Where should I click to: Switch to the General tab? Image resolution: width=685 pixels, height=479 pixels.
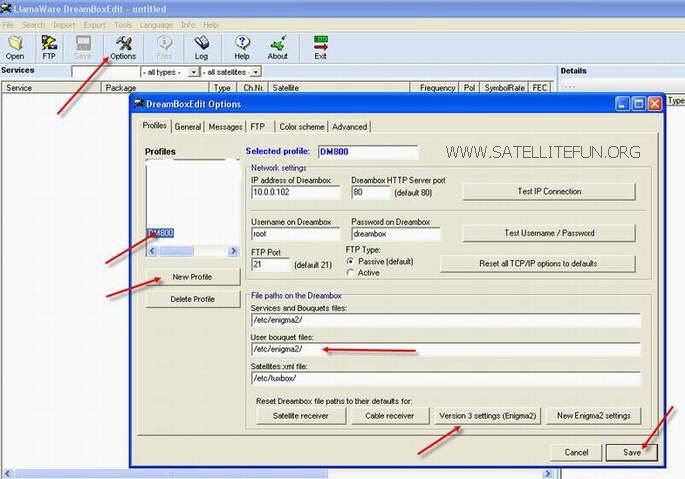click(x=188, y=127)
